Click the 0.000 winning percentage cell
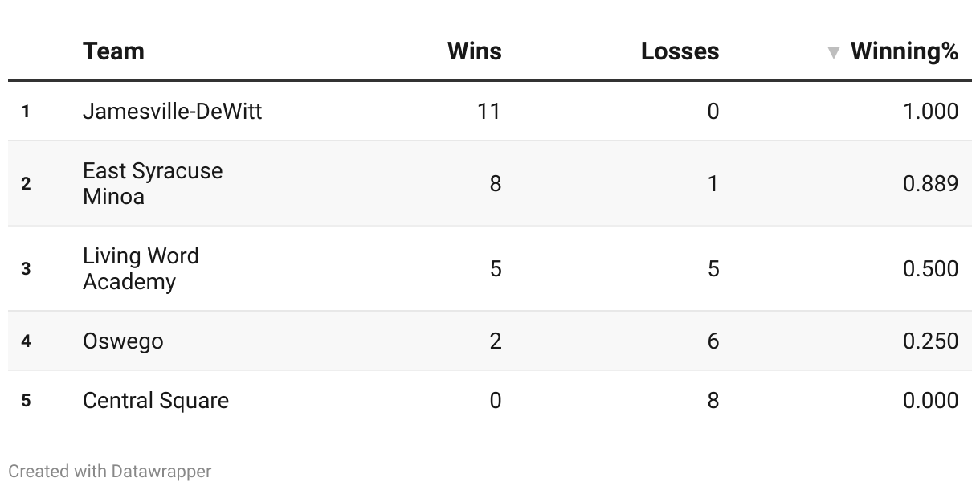Image resolution: width=980 pixels, height=490 pixels. [x=931, y=400]
